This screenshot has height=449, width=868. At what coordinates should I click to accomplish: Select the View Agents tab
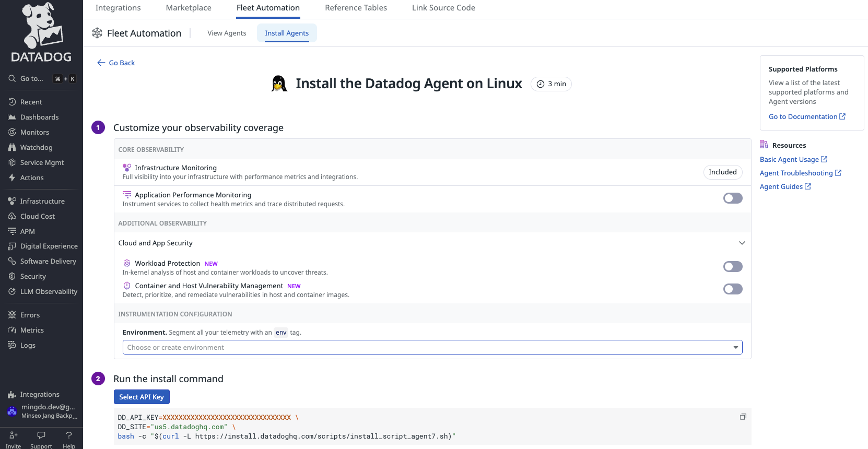pyautogui.click(x=227, y=33)
